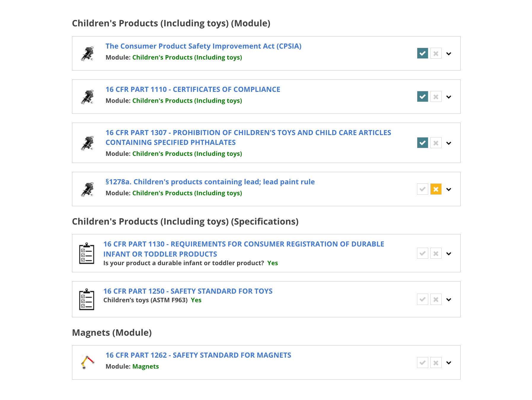Screen dimensions: 532x400
Task: Open 16 CFR Part 1110 Certificates of Compliance
Action: click(193, 89)
